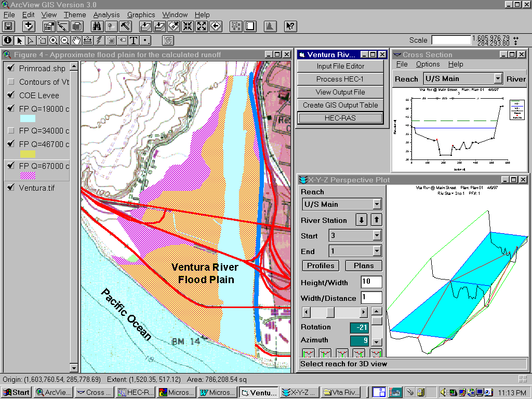The height and width of the screenshot is (399, 532).
Task: Click the Profiles button
Action: [x=321, y=265]
